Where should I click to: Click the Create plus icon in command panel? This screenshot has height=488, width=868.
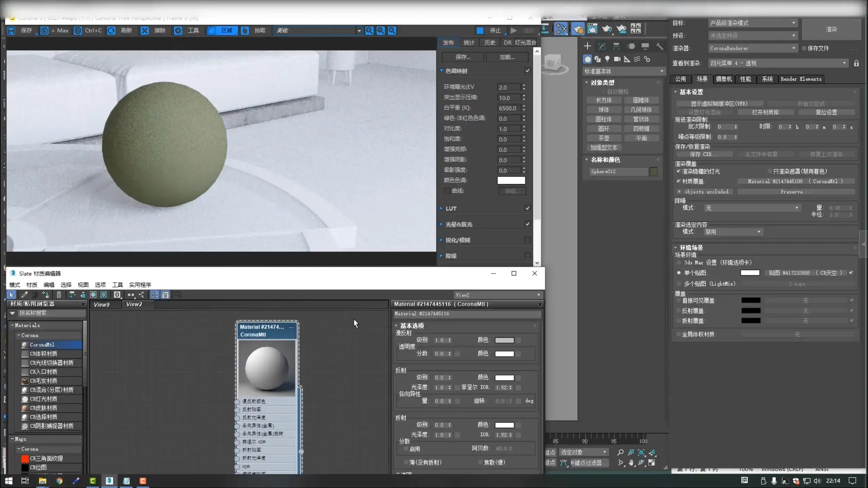click(587, 46)
